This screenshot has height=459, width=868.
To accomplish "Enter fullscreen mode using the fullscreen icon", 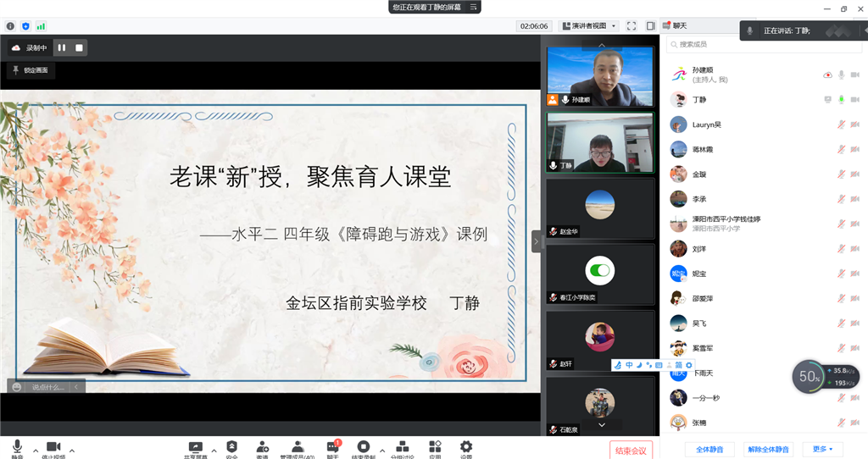I will point(632,26).
